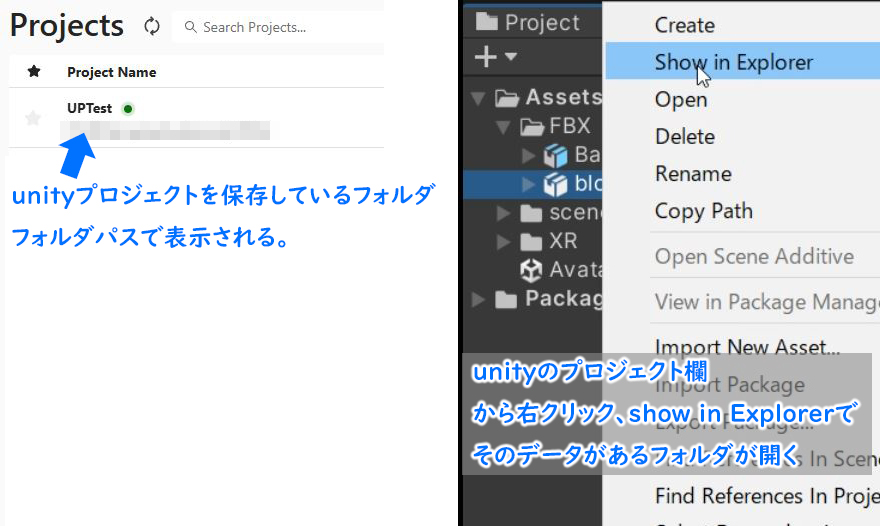Collapse the Assets folder tree
Screen dimensions: 880x526
(477, 98)
